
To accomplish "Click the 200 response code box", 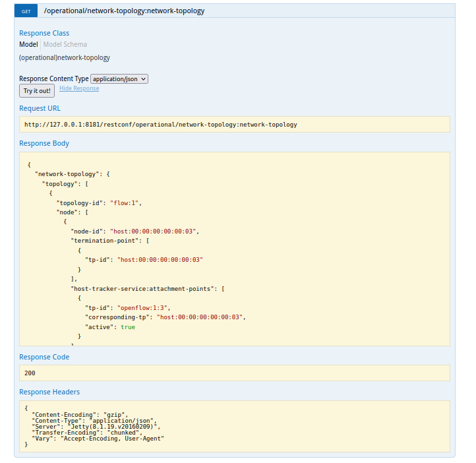I will click(x=234, y=373).
